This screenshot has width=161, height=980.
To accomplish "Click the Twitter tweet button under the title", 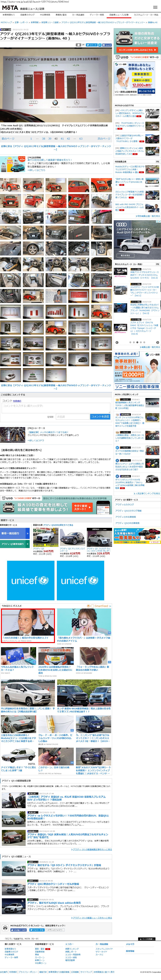I will 93,45.
